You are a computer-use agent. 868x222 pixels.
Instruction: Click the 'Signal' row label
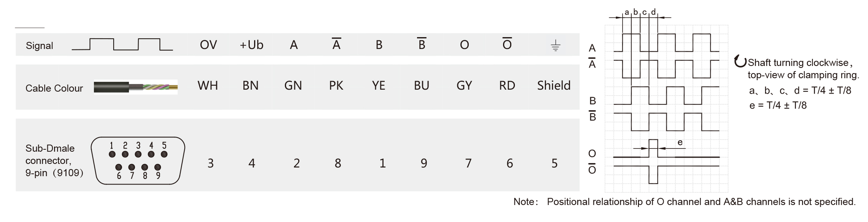[39, 46]
